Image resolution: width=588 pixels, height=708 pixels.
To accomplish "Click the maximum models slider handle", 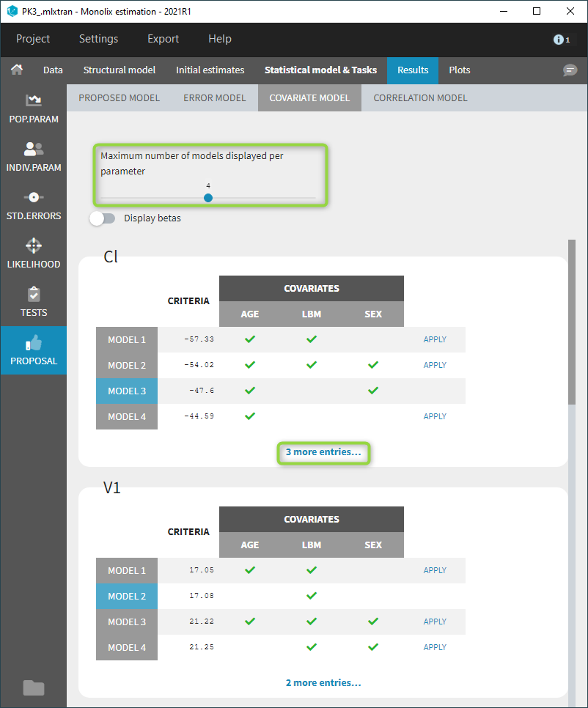I will [x=208, y=198].
